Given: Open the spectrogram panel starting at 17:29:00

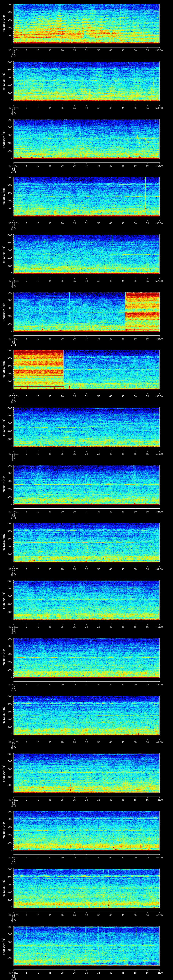Looking at the screenshot, I should [86, 24].
